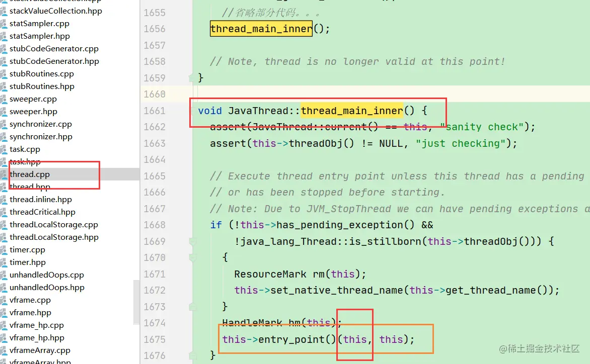590x364 pixels.
Task: Select thread.inline.hpp file
Action: 41,200
